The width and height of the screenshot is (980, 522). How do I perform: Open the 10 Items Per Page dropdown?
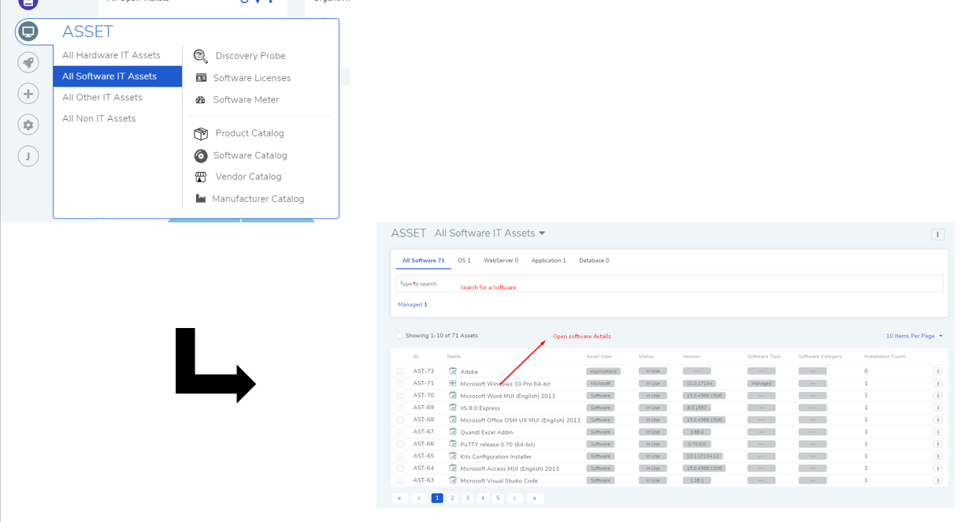coord(914,336)
